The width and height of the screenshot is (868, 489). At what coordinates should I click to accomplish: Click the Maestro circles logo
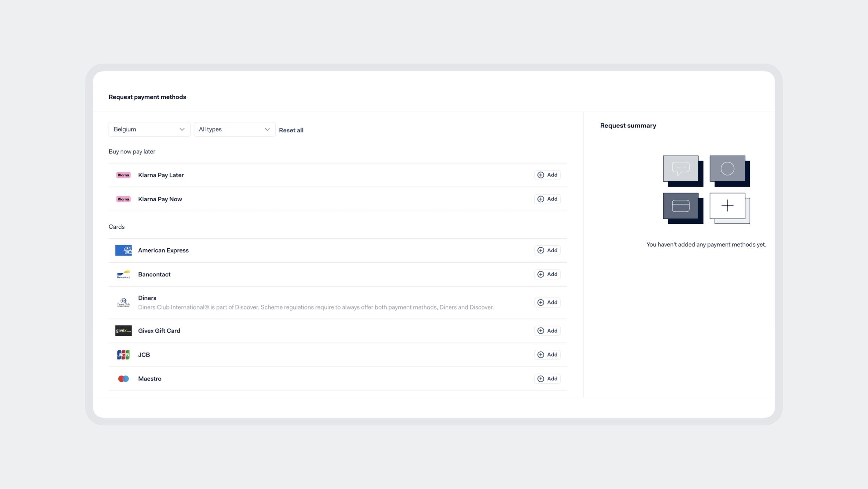point(123,378)
